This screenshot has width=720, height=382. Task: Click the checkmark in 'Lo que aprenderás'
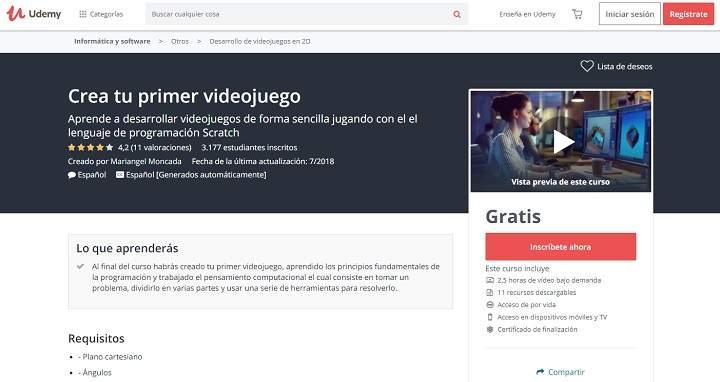pyautogui.click(x=80, y=266)
